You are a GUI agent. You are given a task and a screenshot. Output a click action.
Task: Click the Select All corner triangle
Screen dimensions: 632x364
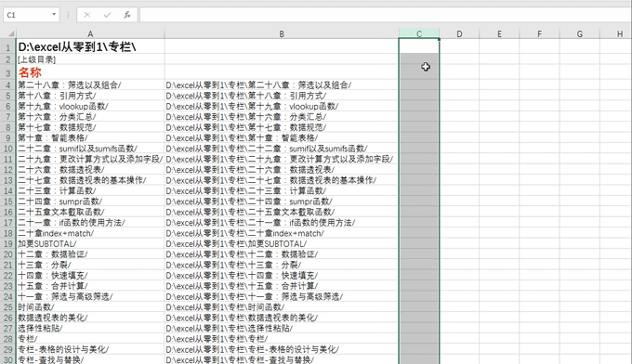[x=11, y=33]
